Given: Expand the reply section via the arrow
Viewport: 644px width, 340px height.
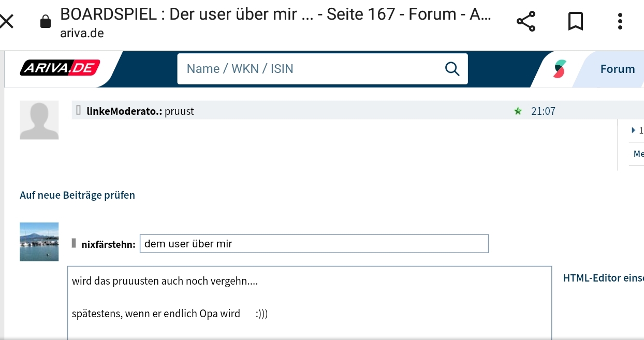Looking at the screenshot, I should click(634, 130).
